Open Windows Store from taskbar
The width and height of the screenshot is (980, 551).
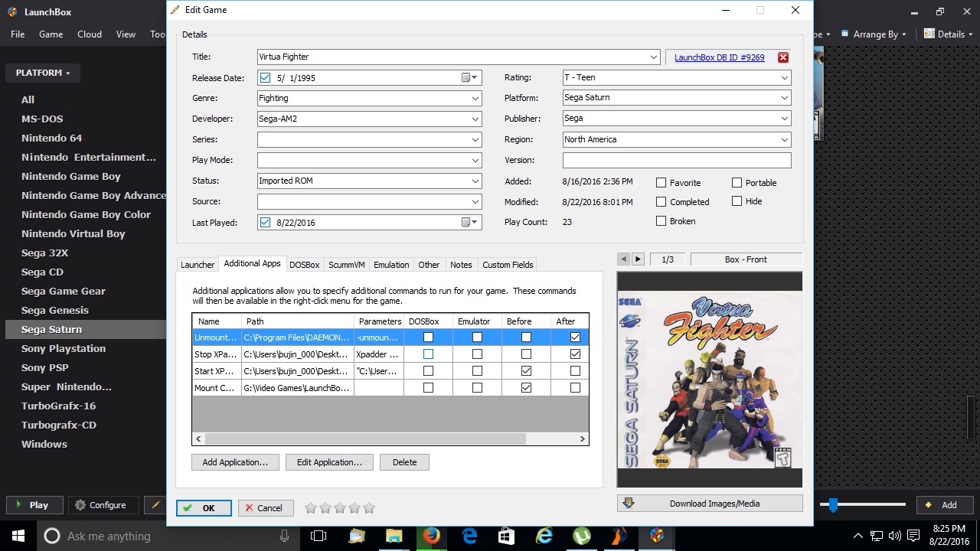pos(507,536)
